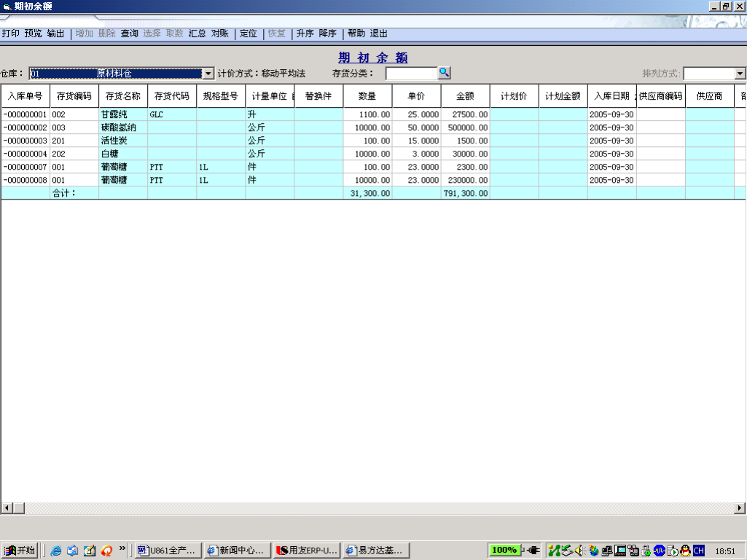747x560 pixels.
Task: Click the 金额 column header
Action: pos(465,95)
